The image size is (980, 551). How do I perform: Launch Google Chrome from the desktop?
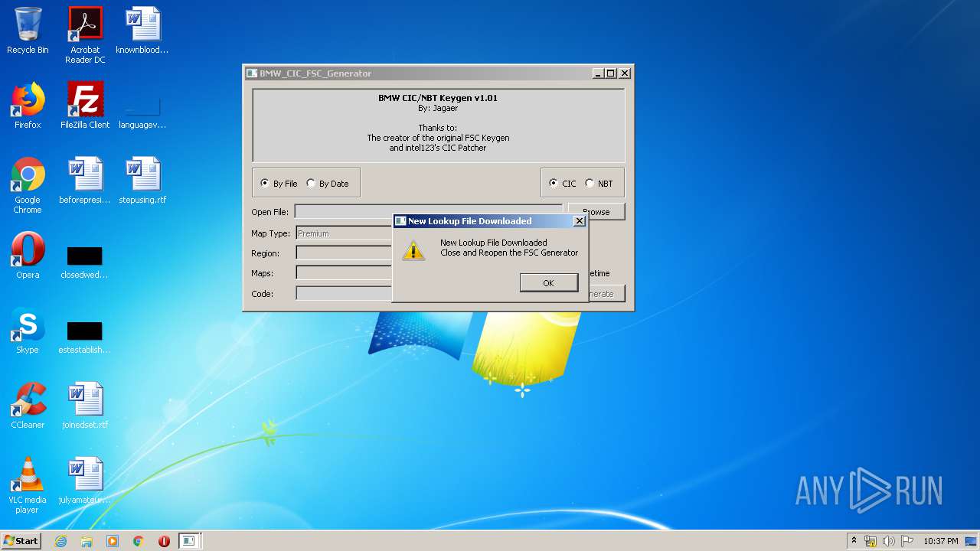(28, 185)
